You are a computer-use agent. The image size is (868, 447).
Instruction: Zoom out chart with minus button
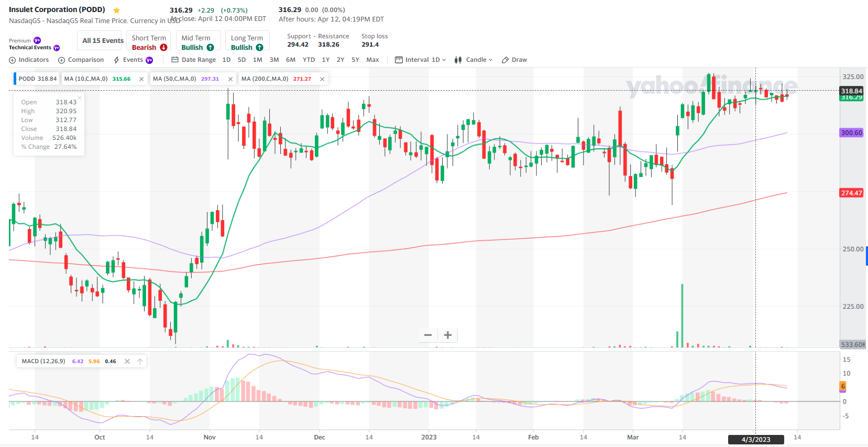click(x=428, y=335)
